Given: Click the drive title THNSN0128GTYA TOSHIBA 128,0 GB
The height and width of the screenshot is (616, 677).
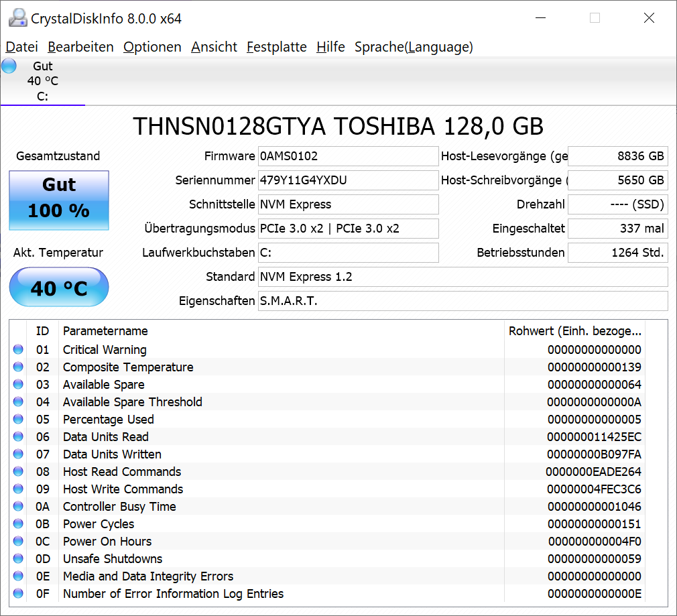Looking at the screenshot, I should click(x=338, y=127).
